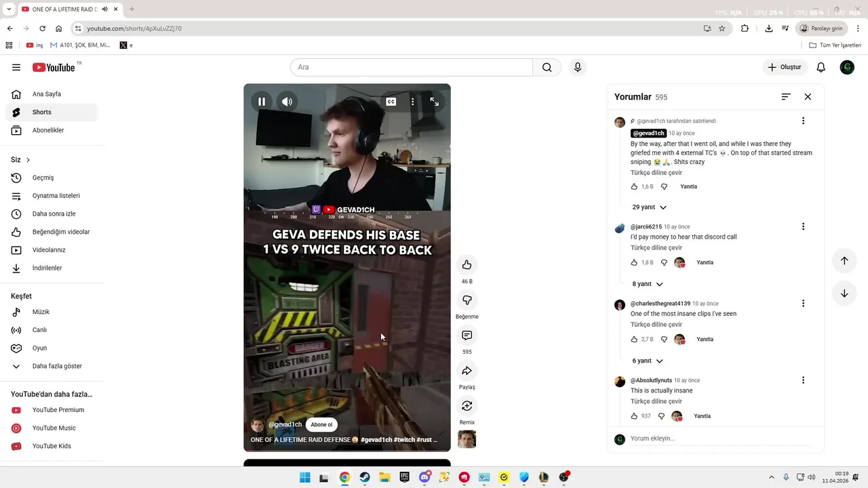Go to the YouTube home logo
The height and width of the screenshot is (488, 868).
pos(54,67)
